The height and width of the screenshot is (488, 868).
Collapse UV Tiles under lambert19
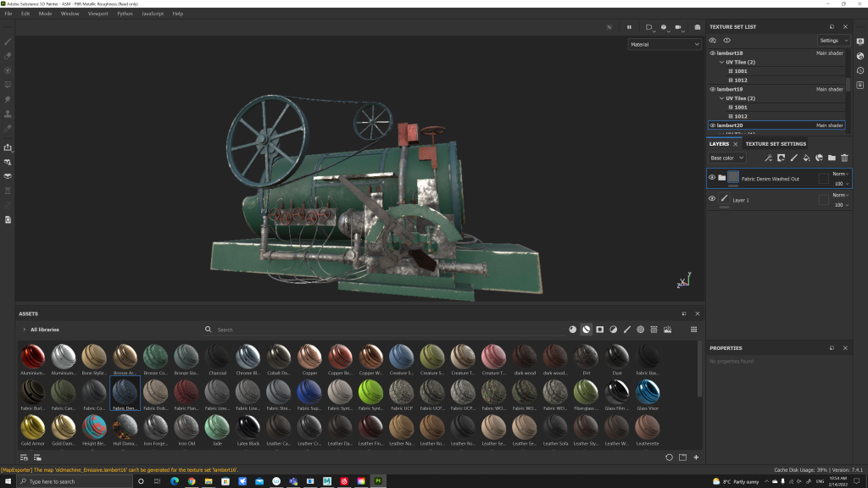[721, 98]
